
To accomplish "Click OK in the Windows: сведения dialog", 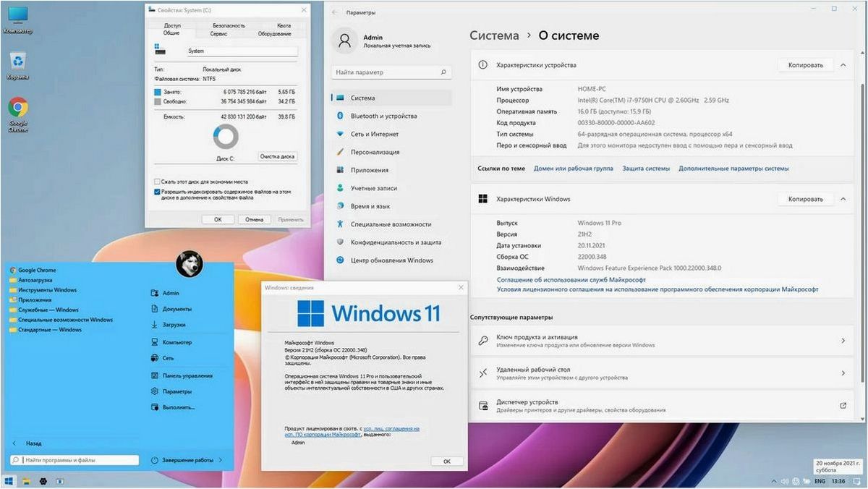I will pos(446,461).
